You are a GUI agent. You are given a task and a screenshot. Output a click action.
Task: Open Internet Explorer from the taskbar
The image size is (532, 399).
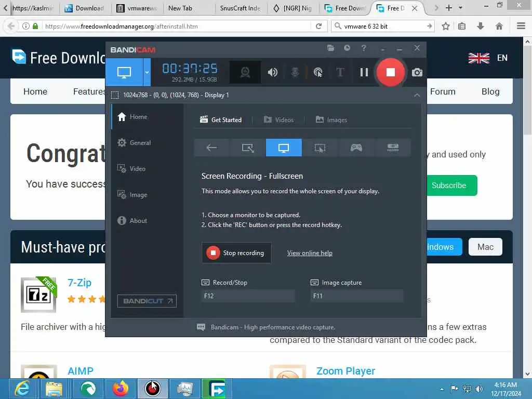coord(22,389)
